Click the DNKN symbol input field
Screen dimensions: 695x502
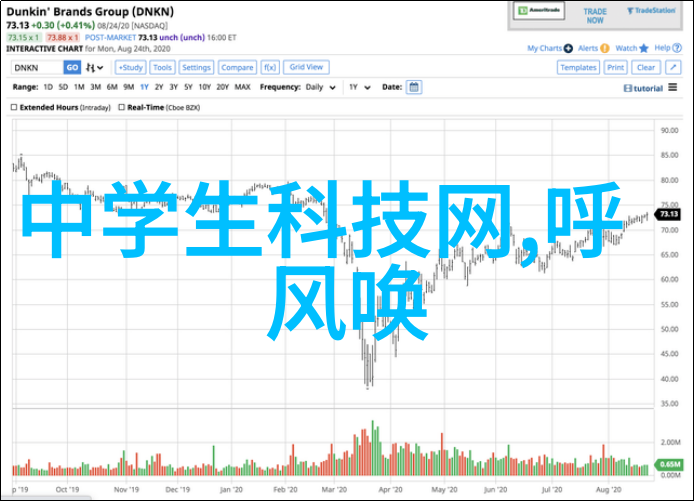[37, 68]
